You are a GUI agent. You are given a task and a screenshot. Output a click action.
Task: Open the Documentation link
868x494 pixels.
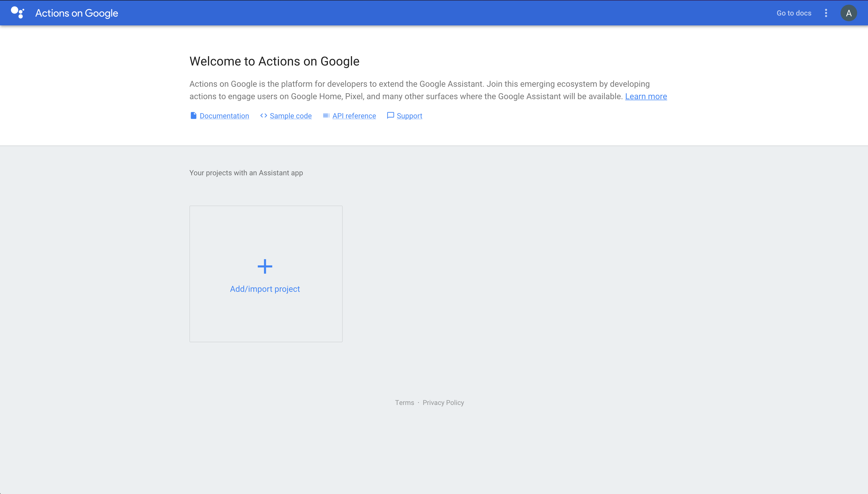224,116
